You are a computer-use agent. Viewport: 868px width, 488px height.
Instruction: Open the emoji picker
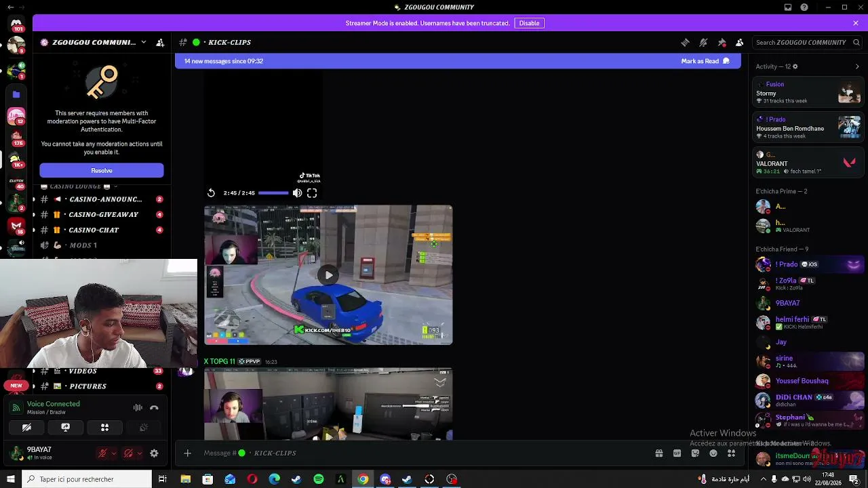click(x=713, y=453)
